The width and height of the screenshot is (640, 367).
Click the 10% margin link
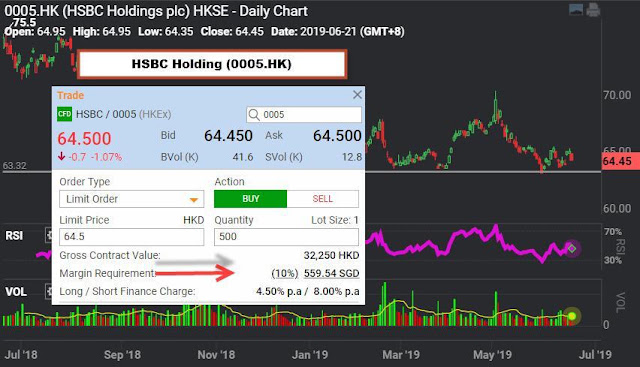285,273
